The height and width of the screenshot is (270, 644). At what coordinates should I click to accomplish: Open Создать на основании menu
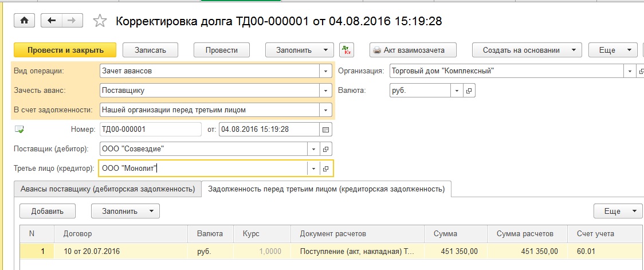coord(527,50)
